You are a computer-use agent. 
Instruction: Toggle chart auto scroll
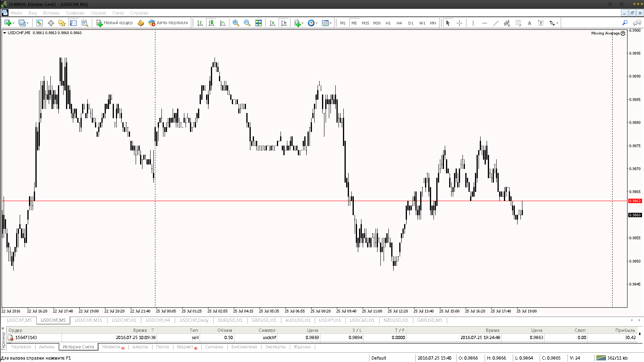272,23
